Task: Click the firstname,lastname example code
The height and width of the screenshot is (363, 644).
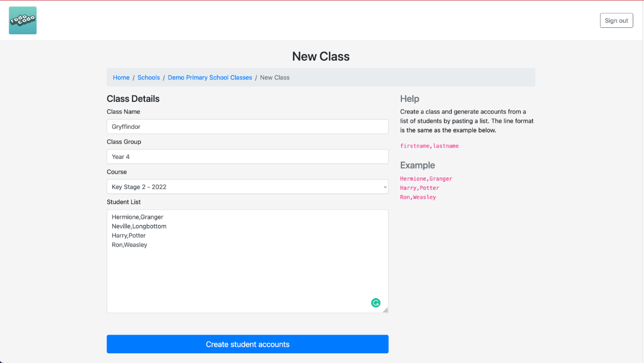Action: 429,145
